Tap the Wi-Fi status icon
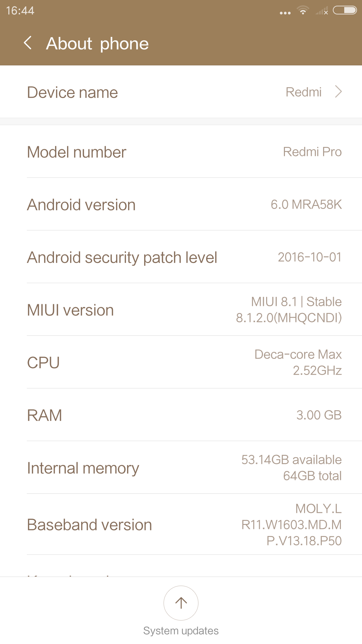The image size is (362, 644). click(x=303, y=11)
